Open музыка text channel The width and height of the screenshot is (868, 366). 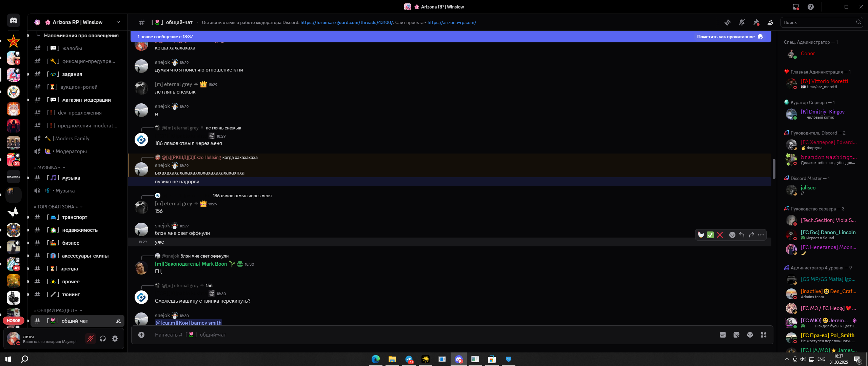77,178
